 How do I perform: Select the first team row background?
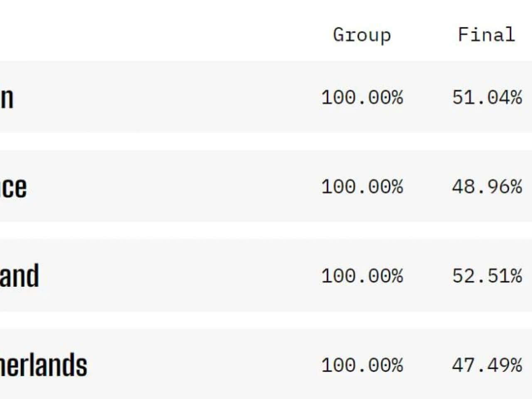coord(266,97)
